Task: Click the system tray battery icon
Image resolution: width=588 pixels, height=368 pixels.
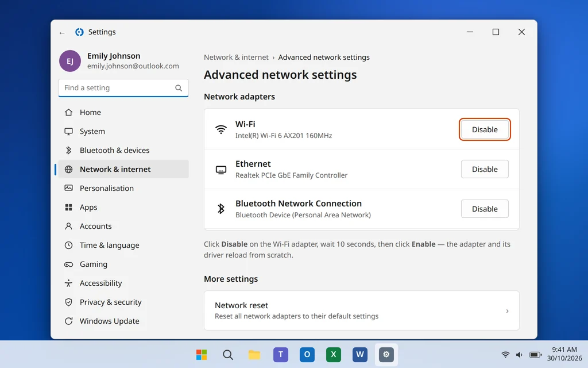Action: pyautogui.click(x=535, y=354)
